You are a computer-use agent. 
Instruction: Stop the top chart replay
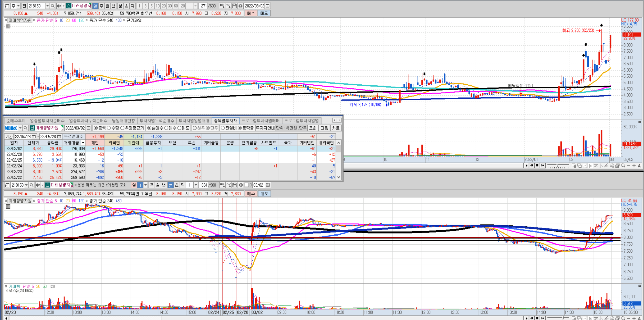click(x=537, y=166)
